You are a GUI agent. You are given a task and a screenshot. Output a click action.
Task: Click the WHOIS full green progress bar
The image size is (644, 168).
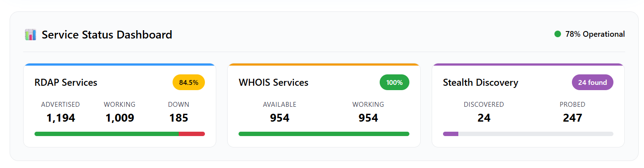(324, 134)
